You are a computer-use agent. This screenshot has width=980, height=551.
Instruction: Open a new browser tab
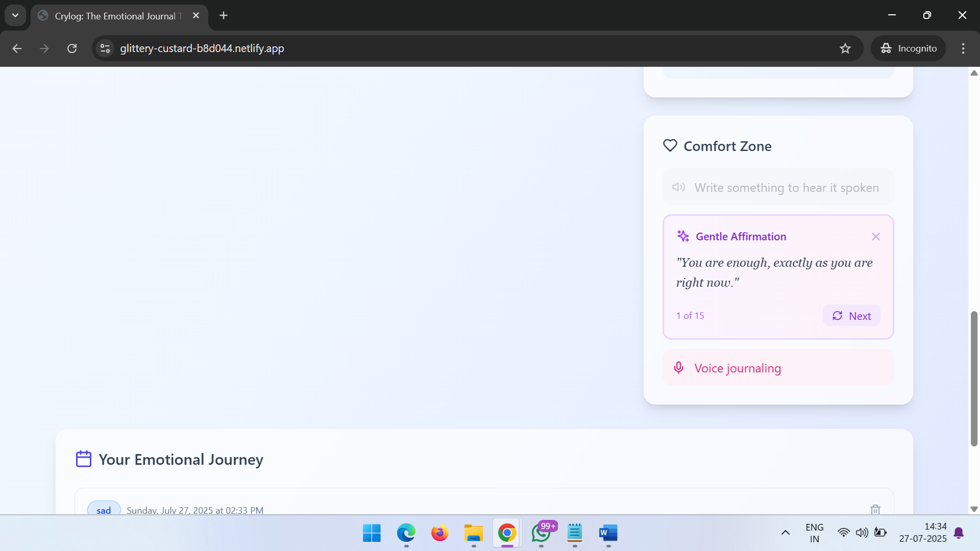224,15
